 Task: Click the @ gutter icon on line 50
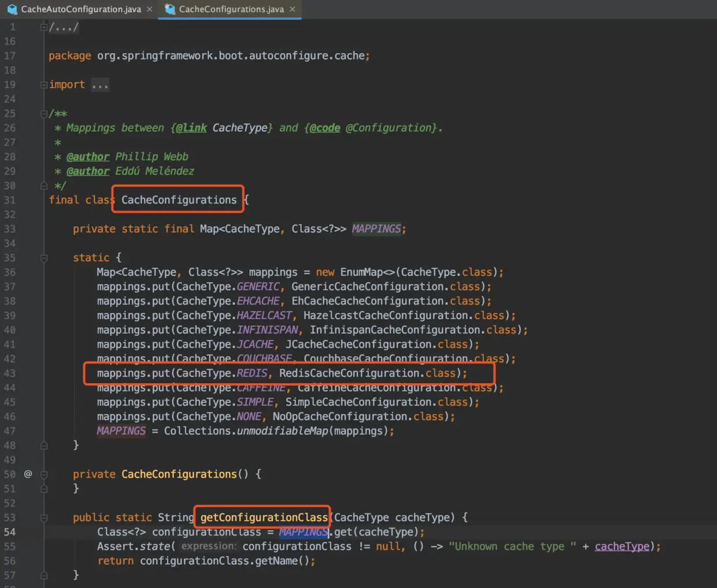point(28,474)
